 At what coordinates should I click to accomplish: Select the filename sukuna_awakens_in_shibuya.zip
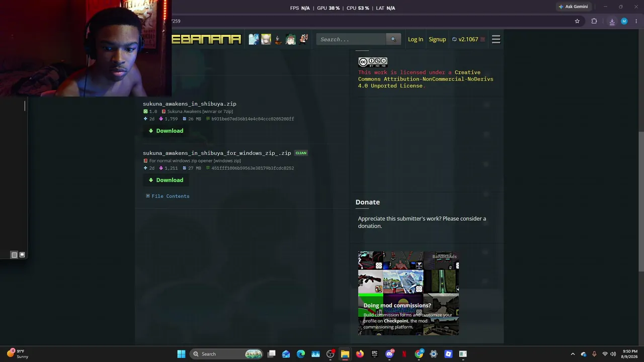point(190,104)
